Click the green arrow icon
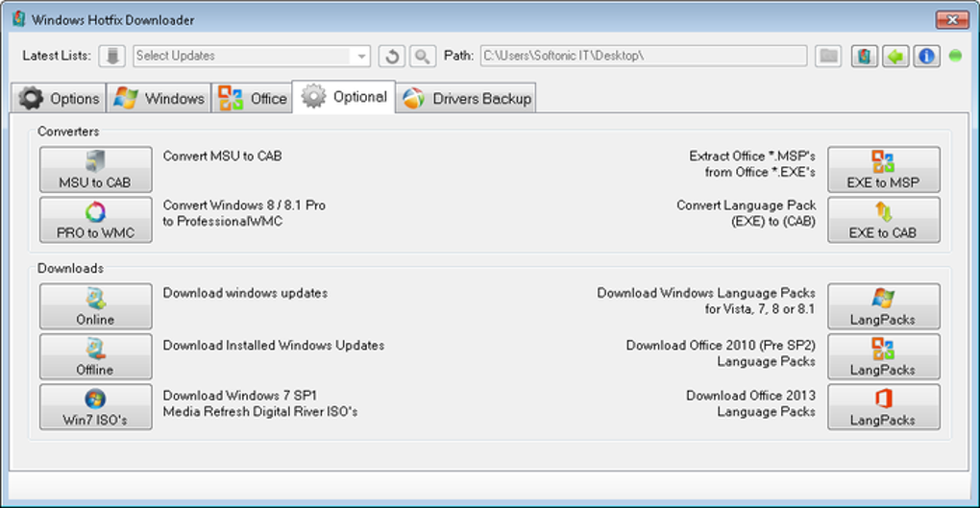Image resolution: width=980 pixels, height=508 pixels. tap(895, 57)
